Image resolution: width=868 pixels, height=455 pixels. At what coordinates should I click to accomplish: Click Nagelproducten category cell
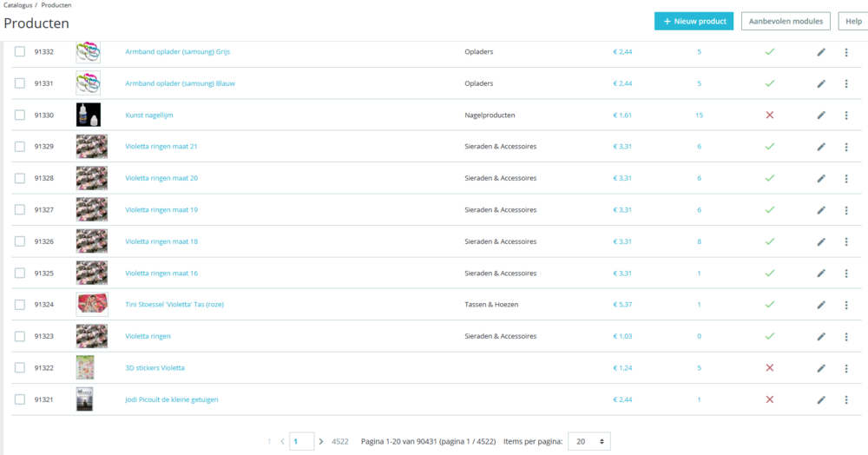490,115
